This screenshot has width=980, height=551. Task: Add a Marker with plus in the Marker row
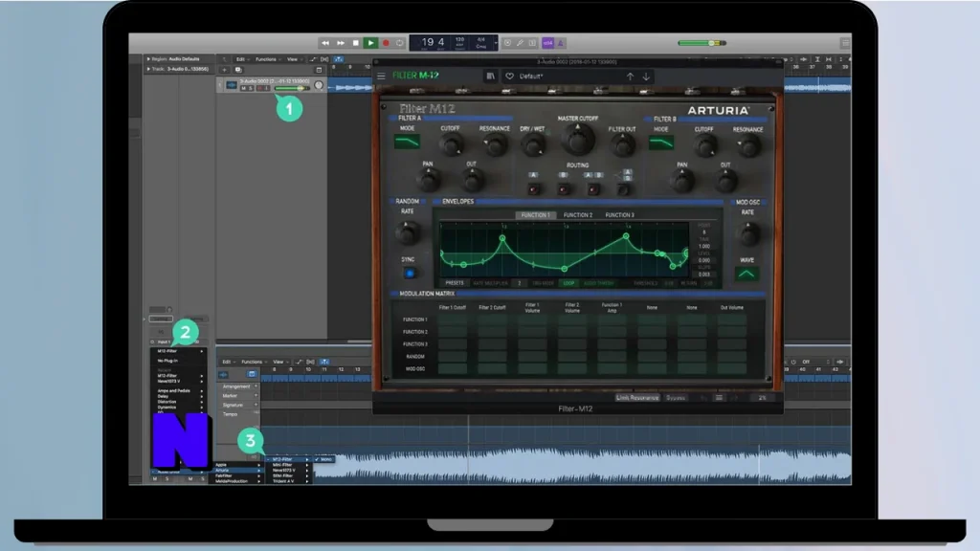[256, 395]
